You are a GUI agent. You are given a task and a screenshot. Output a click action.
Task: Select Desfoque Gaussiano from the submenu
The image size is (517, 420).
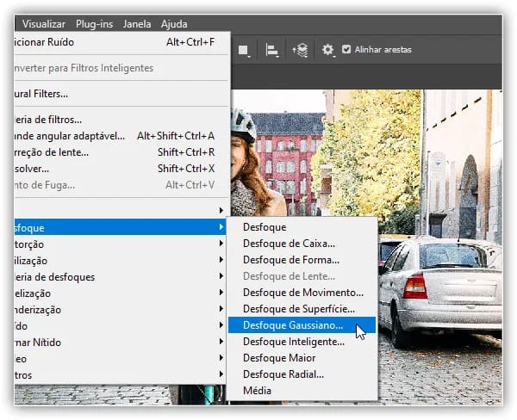tap(293, 325)
